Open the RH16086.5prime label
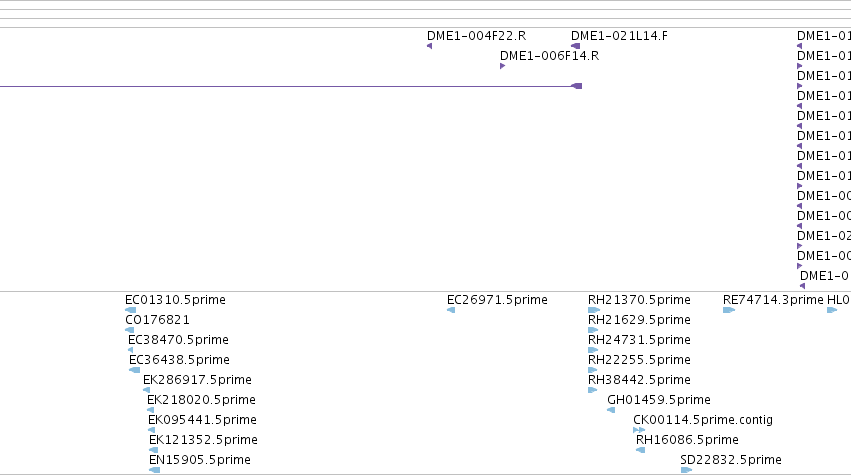Image resolution: width=851 pixels, height=475 pixels. (687, 440)
